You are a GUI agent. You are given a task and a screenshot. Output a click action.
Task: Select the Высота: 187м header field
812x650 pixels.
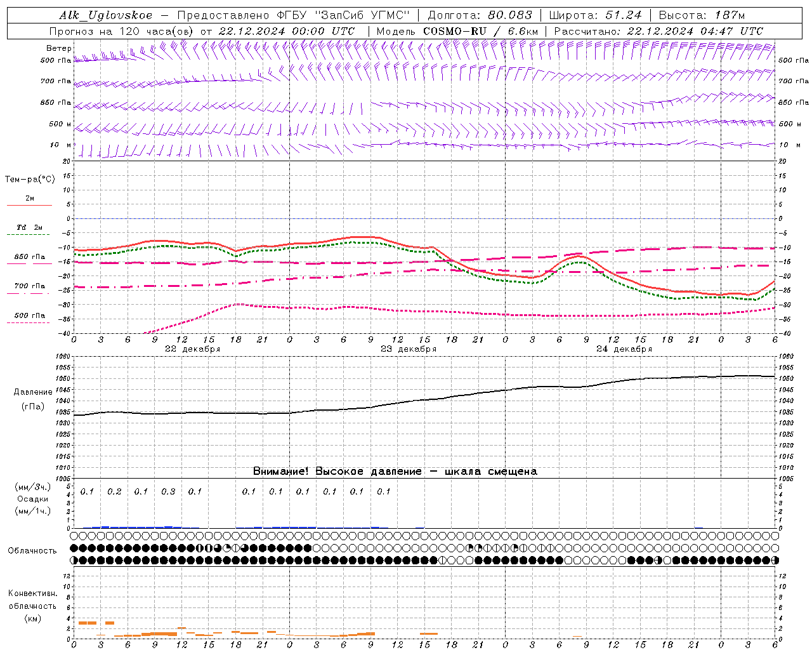[702, 15]
